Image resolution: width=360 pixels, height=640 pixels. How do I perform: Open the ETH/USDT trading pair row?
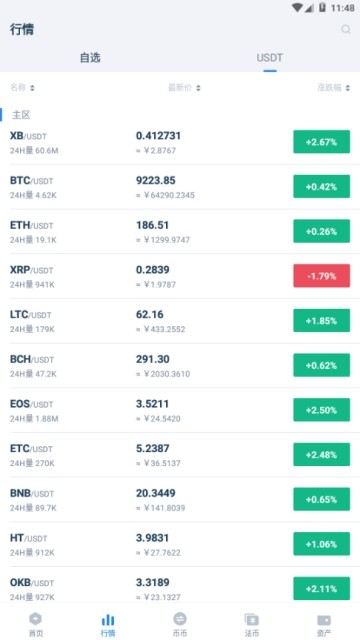pos(180,231)
